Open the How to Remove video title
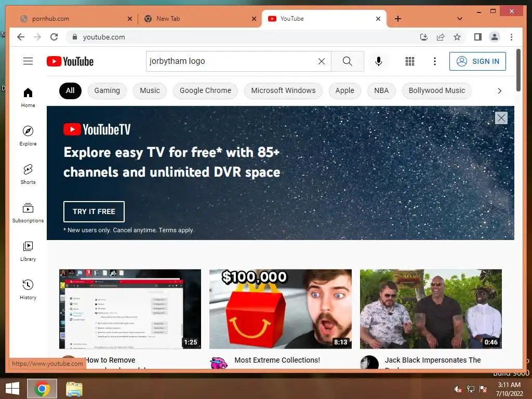This screenshot has height=399, width=532. pos(110,360)
